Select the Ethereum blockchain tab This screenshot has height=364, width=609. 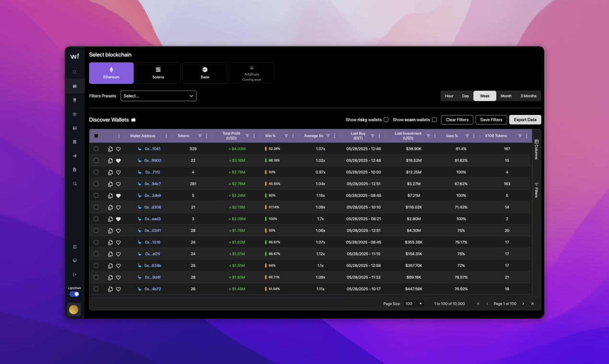[x=111, y=73]
